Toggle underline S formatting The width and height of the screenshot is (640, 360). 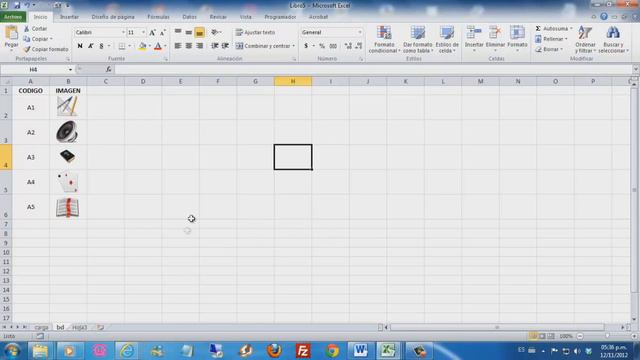point(101,46)
